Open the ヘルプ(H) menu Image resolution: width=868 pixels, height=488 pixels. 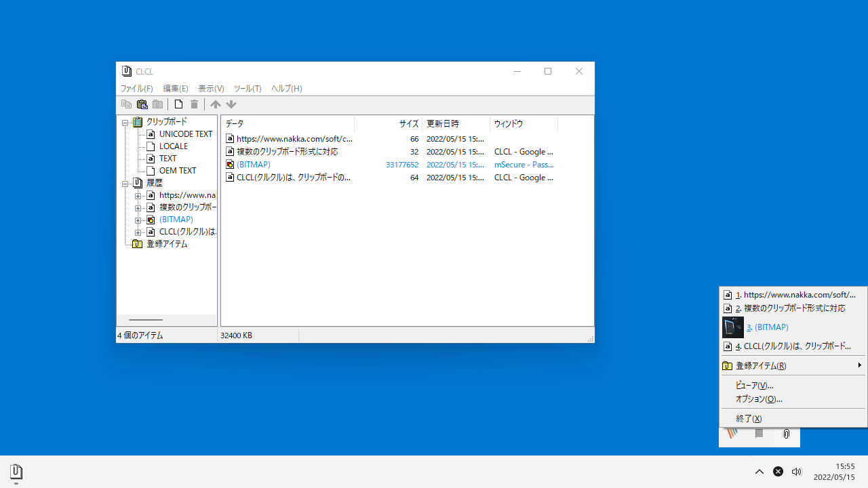pyautogui.click(x=287, y=89)
